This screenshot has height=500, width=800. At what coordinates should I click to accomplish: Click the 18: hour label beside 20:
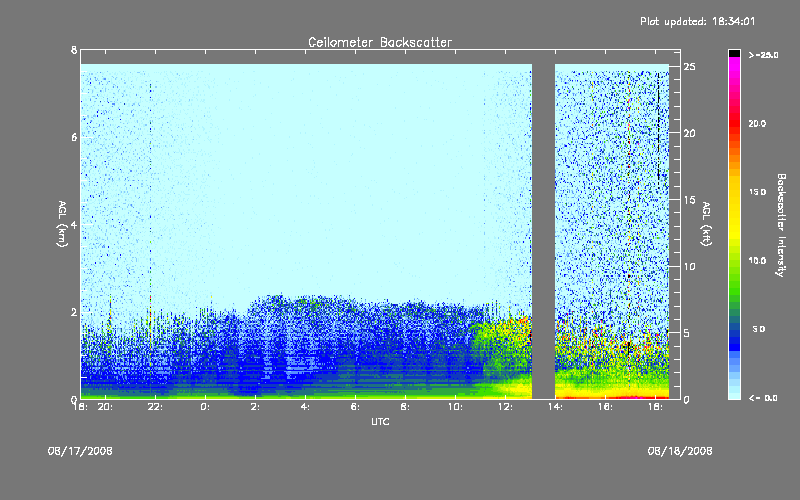tap(81, 407)
